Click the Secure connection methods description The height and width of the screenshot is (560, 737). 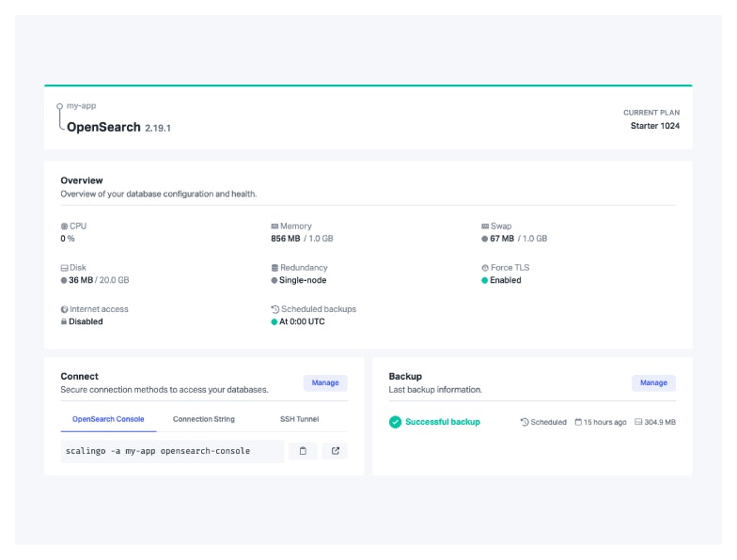point(165,389)
